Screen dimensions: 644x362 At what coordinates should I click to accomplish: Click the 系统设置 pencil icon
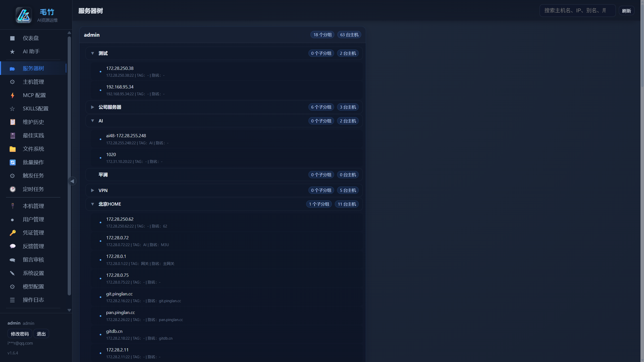coord(12,273)
